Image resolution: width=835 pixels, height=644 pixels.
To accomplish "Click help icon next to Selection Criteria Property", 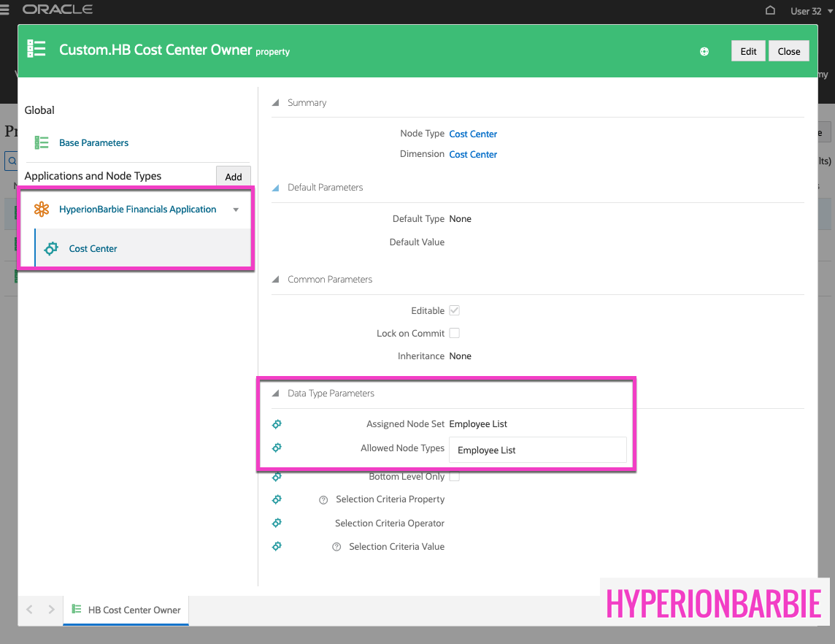I will [x=323, y=500].
